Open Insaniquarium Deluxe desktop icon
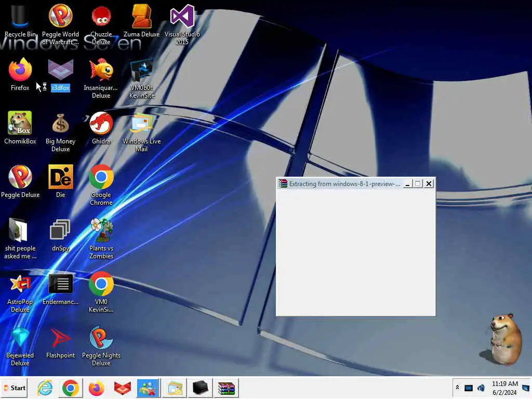This screenshot has height=399, width=532. (x=101, y=78)
